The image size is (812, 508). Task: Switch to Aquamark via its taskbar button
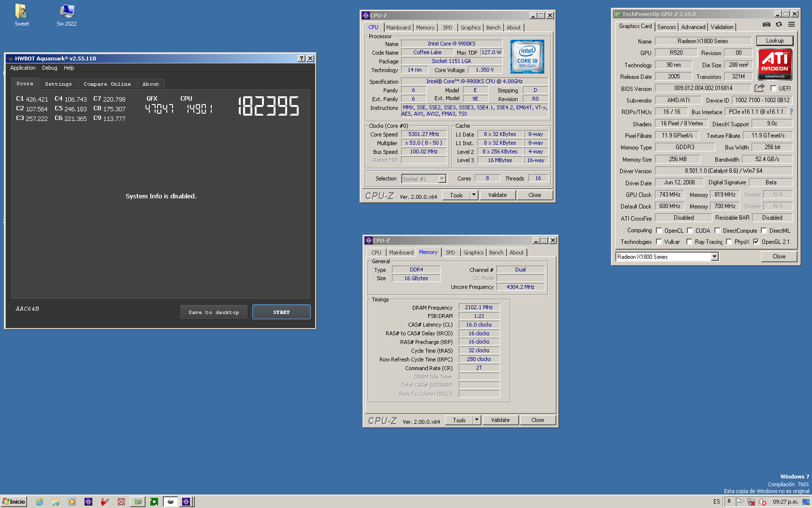171,502
